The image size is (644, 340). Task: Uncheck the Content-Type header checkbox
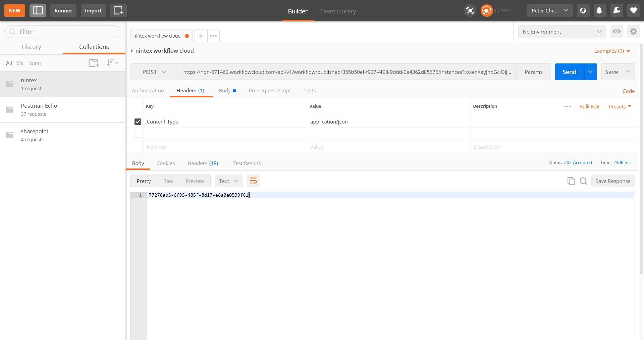pos(138,122)
